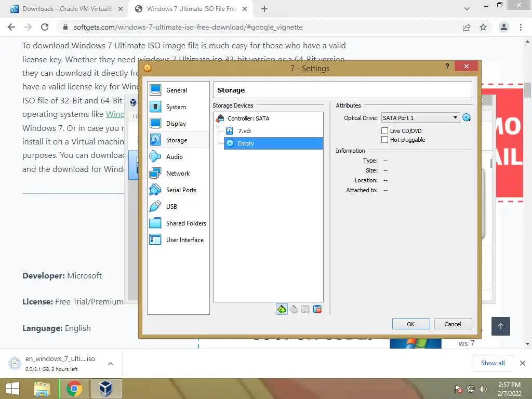The height and width of the screenshot is (399, 532).
Task: Open a new browser tab
Action: (x=264, y=9)
